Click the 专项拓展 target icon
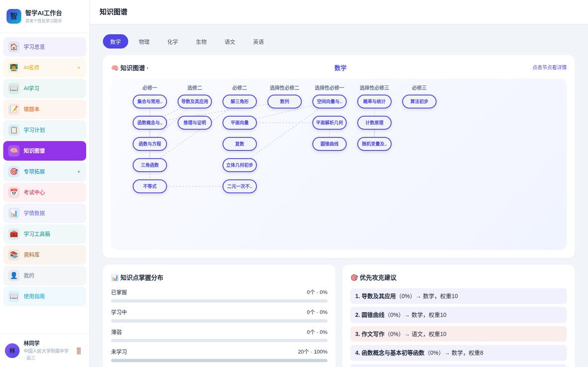Viewport: 588px width, 367px height. tap(14, 171)
